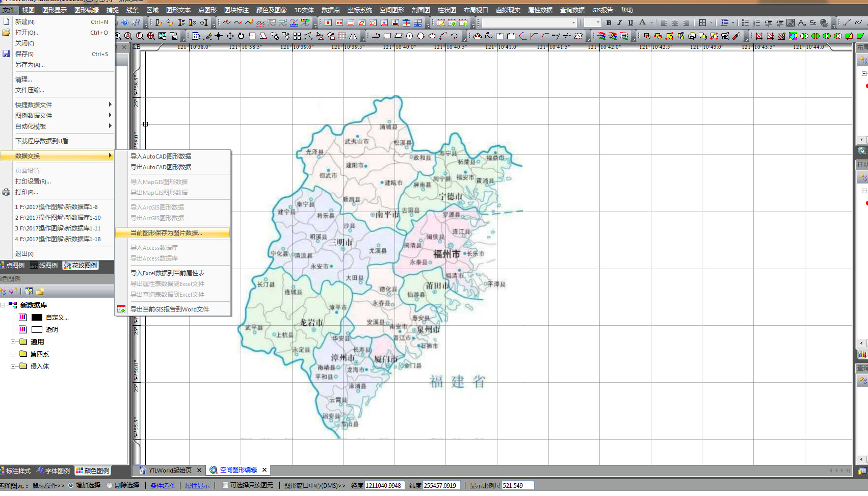Switch to the 线图例 tab

pos(44,266)
